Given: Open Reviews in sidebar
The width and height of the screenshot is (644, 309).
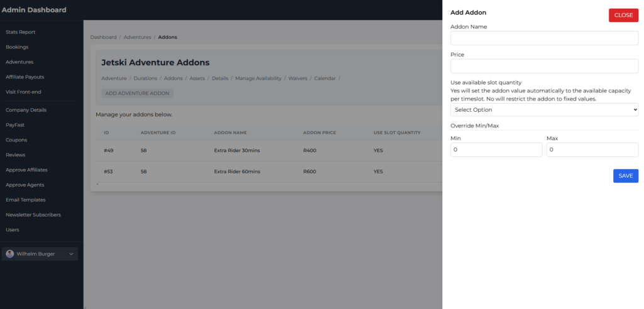Looking at the screenshot, I should click(x=16, y=155).
